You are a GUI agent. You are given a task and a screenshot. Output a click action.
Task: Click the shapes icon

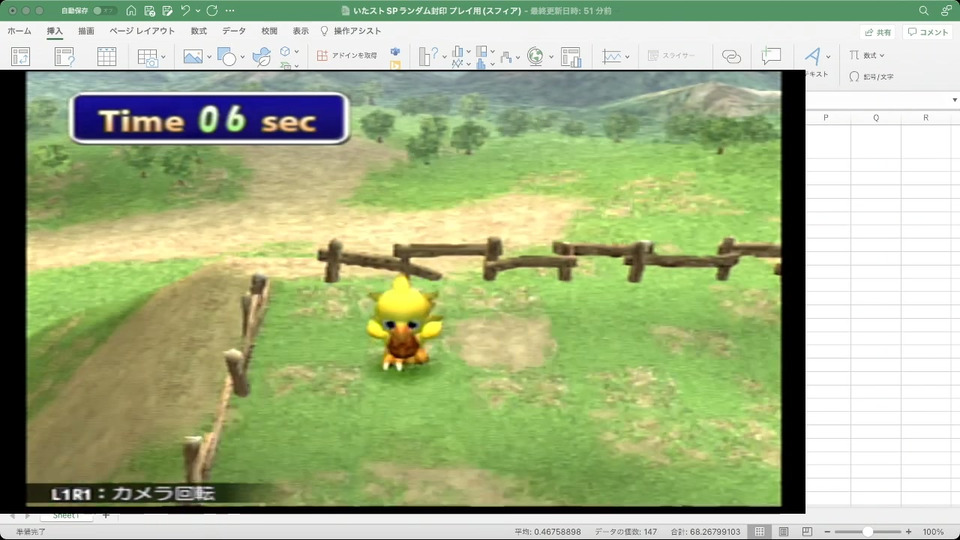(x=227, y=56)
